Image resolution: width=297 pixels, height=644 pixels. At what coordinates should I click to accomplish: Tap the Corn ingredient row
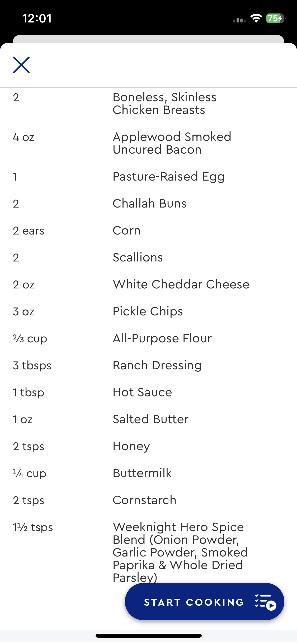pyautogui.click(x=148, y=231)
